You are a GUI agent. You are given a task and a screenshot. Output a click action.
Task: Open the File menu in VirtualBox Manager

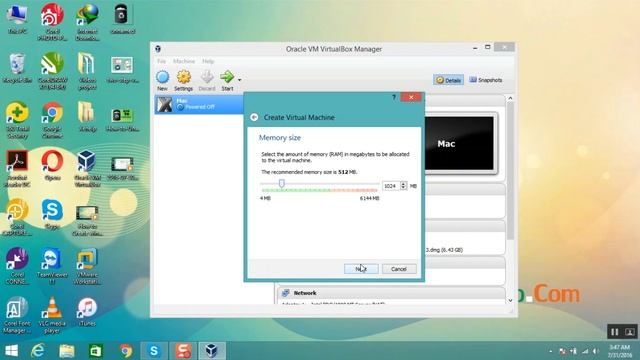click(x=162, y=61)
